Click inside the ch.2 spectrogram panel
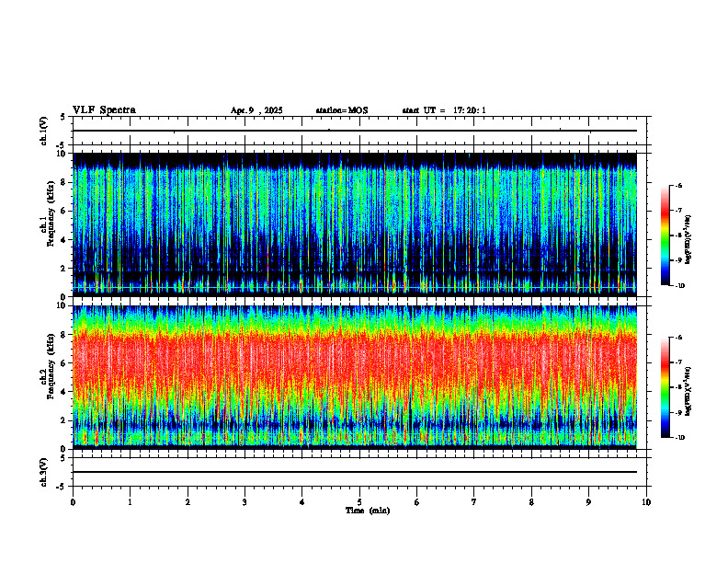Image resolution: width=728 pixels, height=563 pixels. point(355,377)
